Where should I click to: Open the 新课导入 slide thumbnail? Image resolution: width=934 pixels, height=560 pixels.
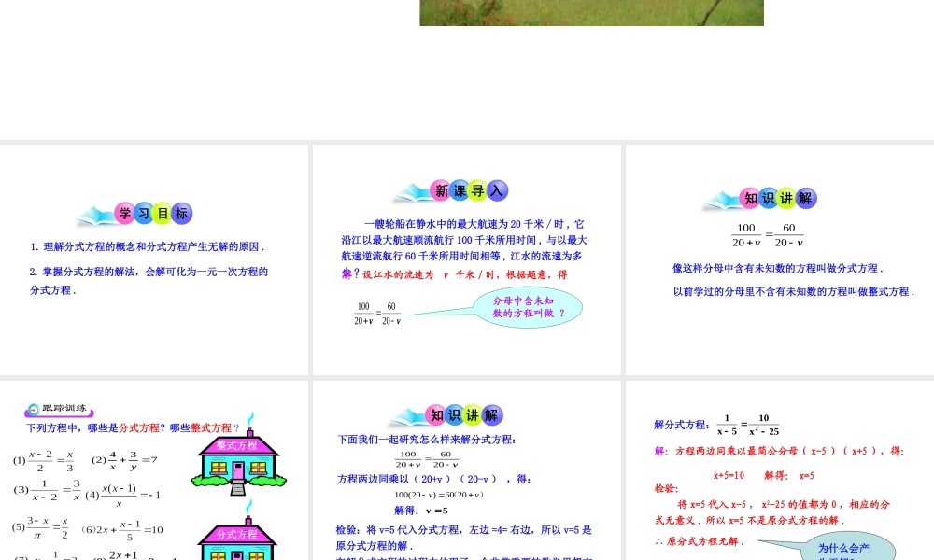click(x=465, y=261)
